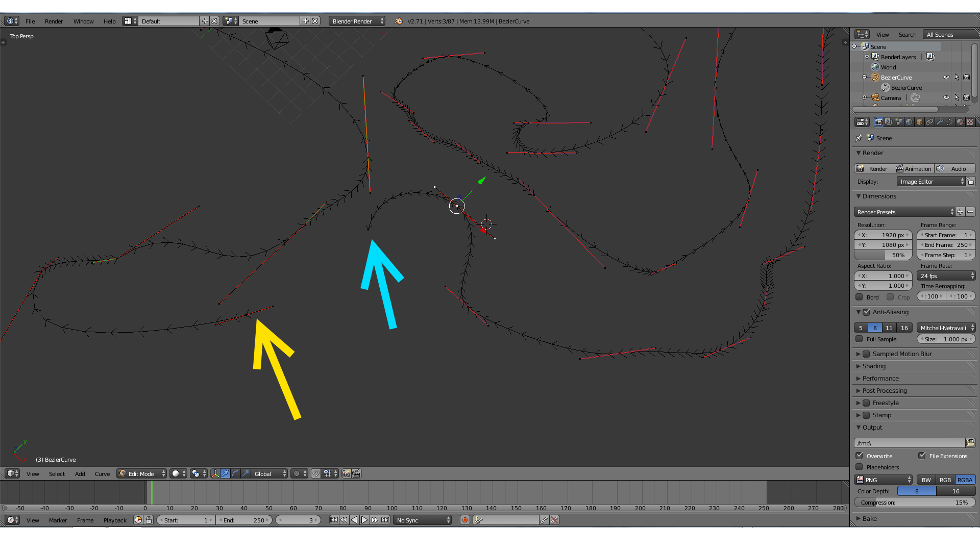Toggle Full Sample anti-aliasing checkbox
Screen dimensions: 980x551
pyautogui.click(x=859, y=339)
